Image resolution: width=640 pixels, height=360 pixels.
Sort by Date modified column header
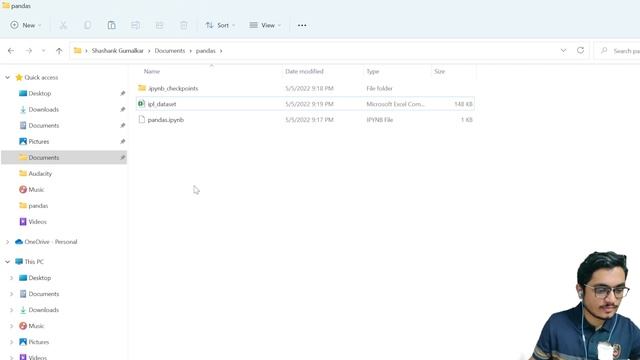[304, 71]
